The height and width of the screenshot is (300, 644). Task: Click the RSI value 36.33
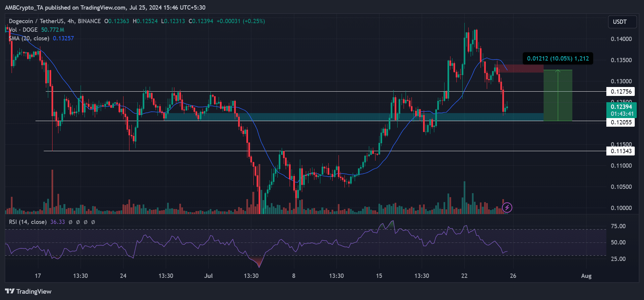point(58,222)
